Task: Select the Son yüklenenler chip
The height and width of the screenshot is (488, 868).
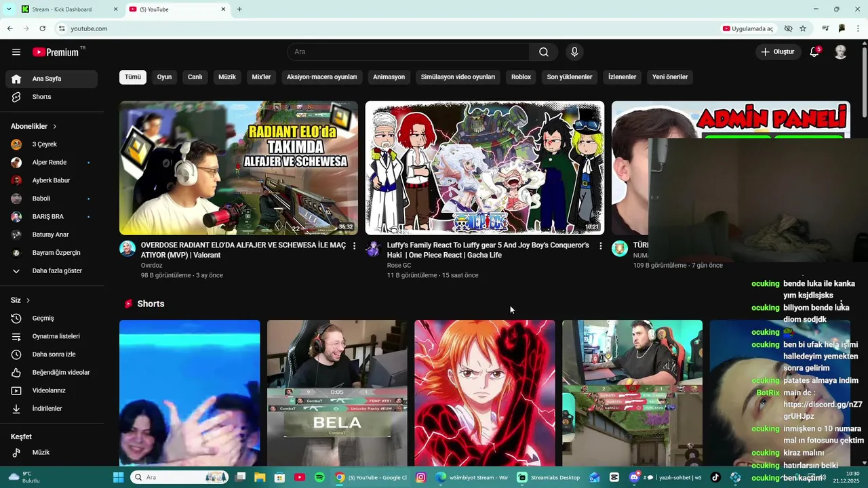Action: (x=570, y=77)
